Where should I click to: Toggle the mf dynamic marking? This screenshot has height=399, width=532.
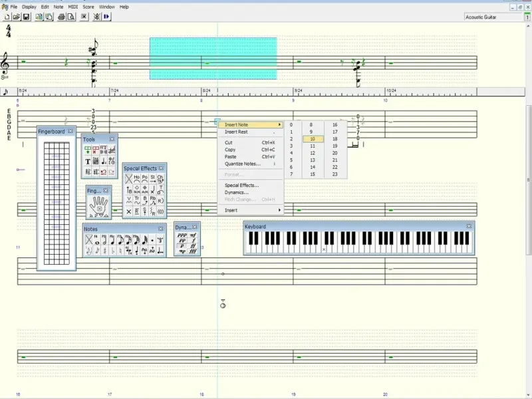tap(193, 235)
